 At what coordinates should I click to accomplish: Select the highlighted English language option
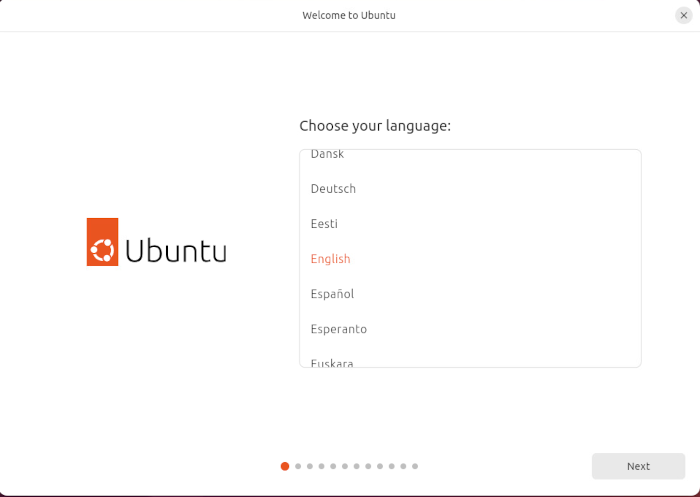click(330, 259)
